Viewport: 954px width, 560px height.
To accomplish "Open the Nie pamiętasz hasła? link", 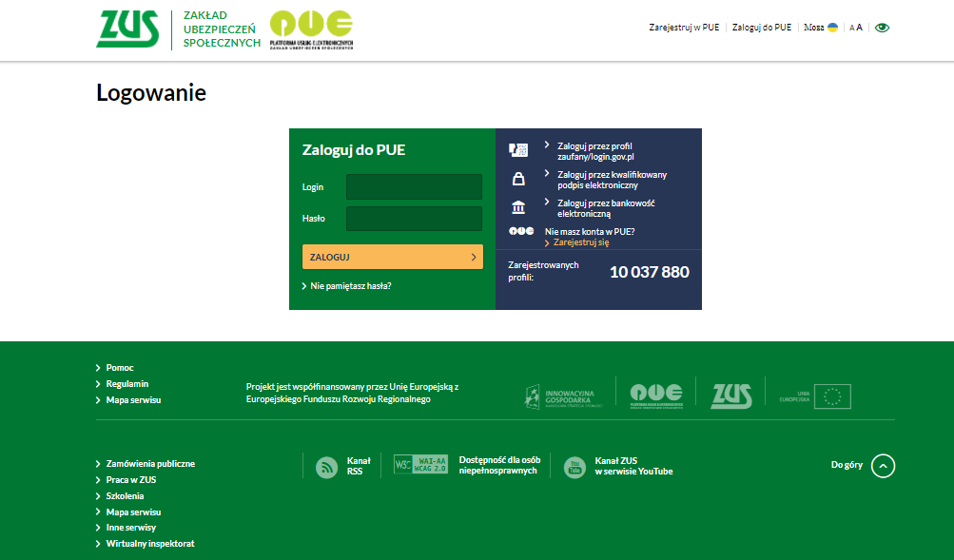I will (x=350, y=286).
